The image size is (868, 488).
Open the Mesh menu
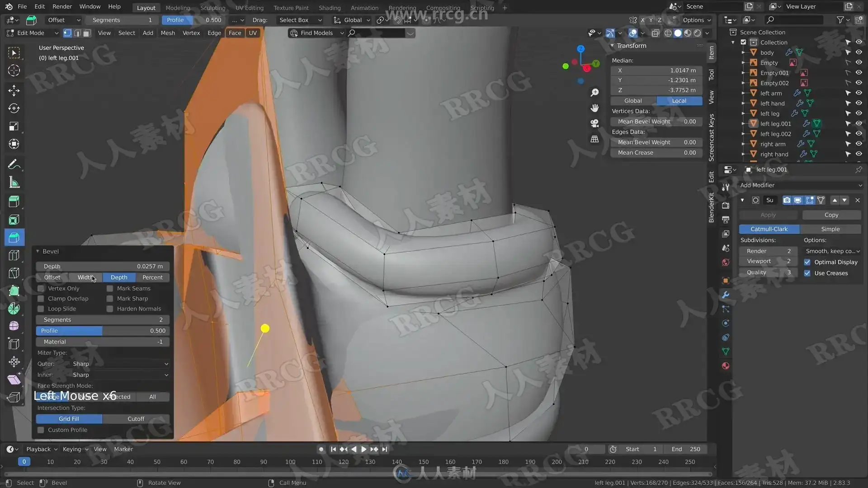click(167, 33)
